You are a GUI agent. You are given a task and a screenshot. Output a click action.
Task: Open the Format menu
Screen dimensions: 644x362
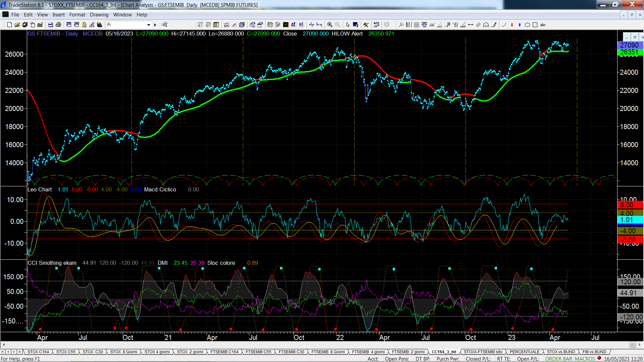pyautogui.click(x=77, y=15)
